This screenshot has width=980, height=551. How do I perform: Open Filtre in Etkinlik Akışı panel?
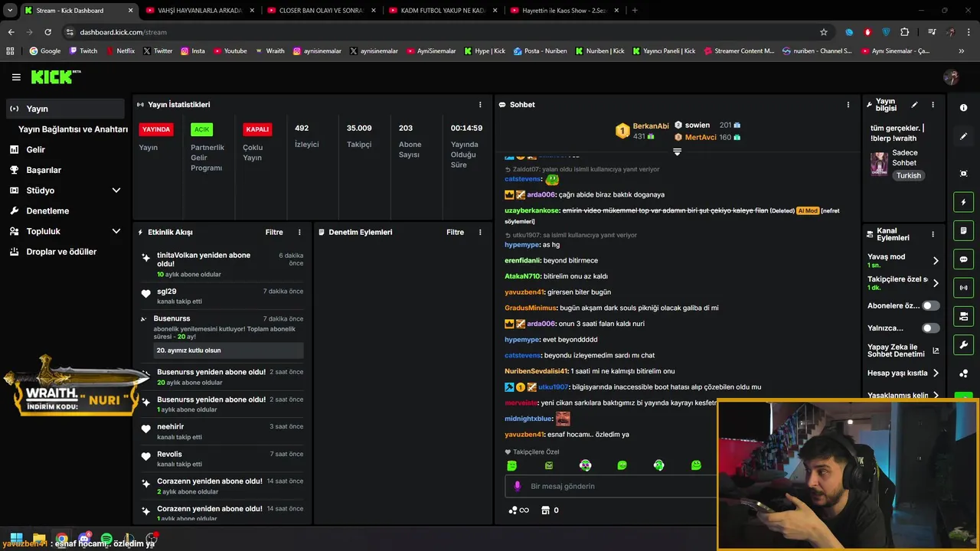pos(274,232)
